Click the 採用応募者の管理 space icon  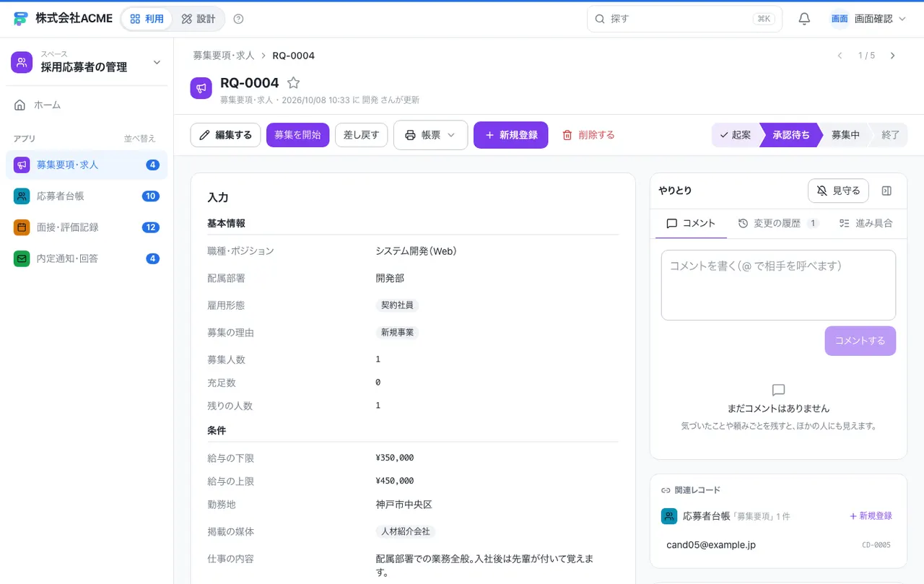click(x=22, y=62)
